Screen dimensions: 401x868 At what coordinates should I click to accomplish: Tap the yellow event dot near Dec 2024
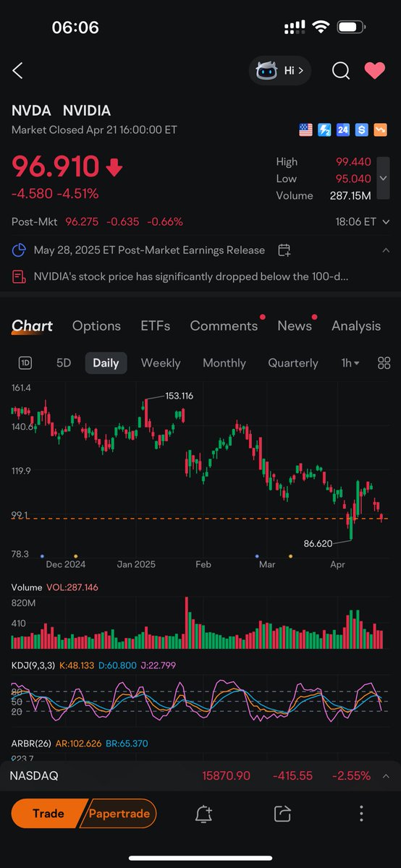pyautogui.click(x=75, y=556)
